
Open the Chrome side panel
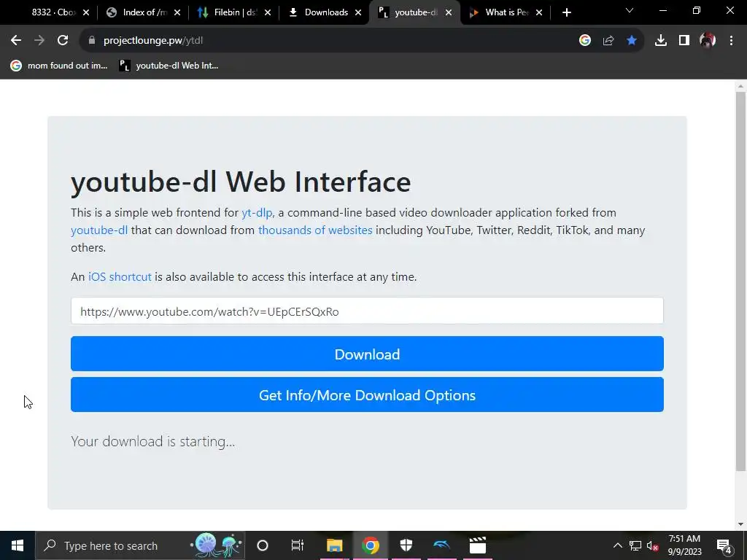684,41
